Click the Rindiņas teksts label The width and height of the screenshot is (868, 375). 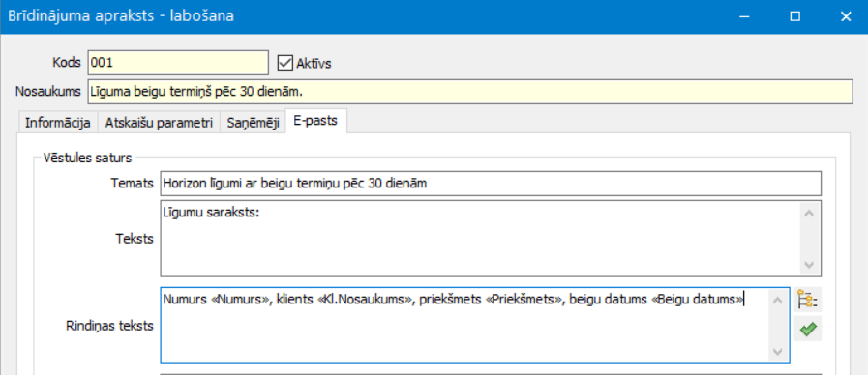[x=109, y=326]
